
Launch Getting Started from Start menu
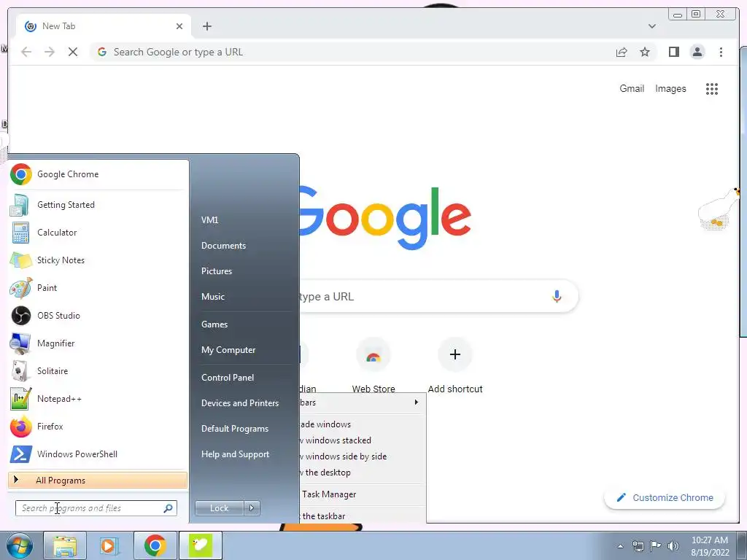click(98, 205)
